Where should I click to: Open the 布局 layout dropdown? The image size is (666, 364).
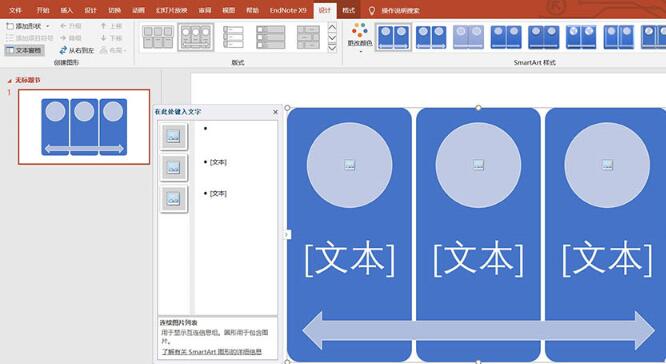pyautogui.click(x=113, y=50)
